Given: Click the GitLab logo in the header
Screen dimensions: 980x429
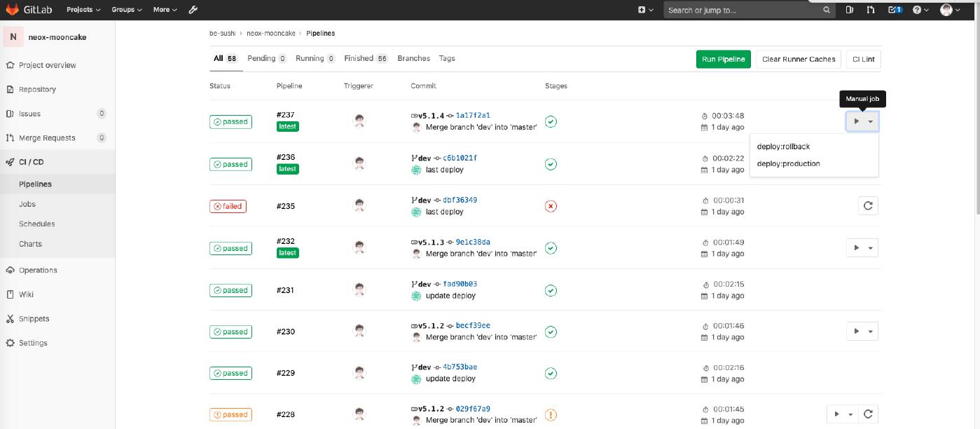Looking at the screenshot, I should (29, 10).
